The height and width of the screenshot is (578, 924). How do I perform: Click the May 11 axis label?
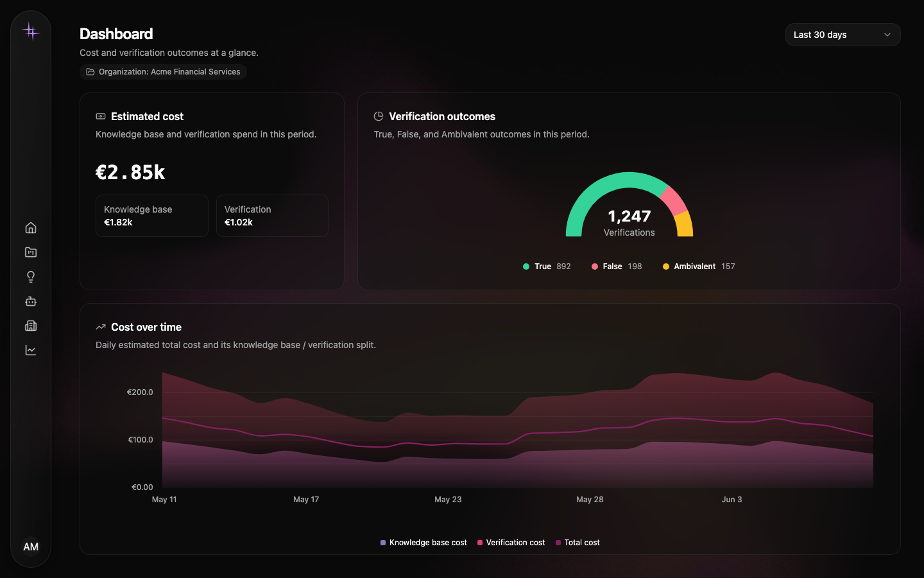[164, 500]
